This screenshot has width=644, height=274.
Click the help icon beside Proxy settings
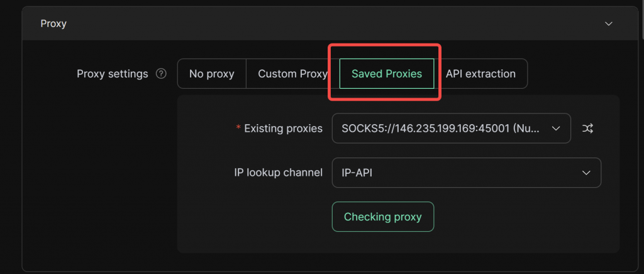(162, 74)
